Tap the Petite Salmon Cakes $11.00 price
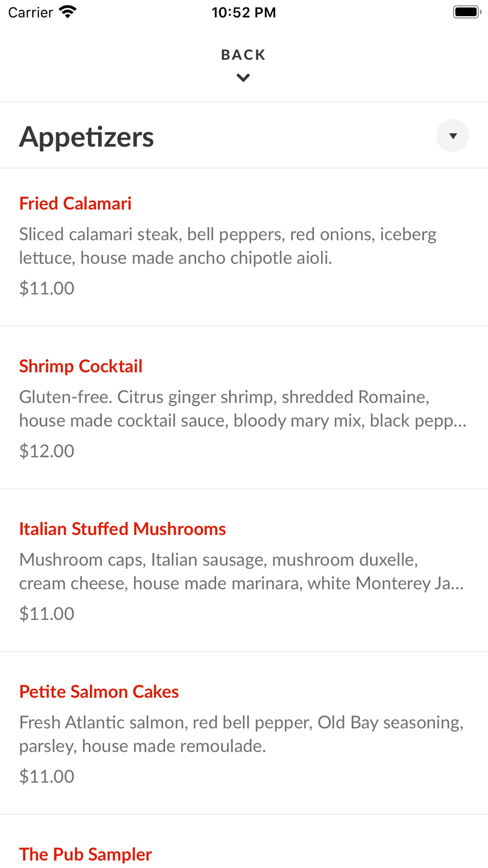The image size is (488, 868). pos(47,776)
